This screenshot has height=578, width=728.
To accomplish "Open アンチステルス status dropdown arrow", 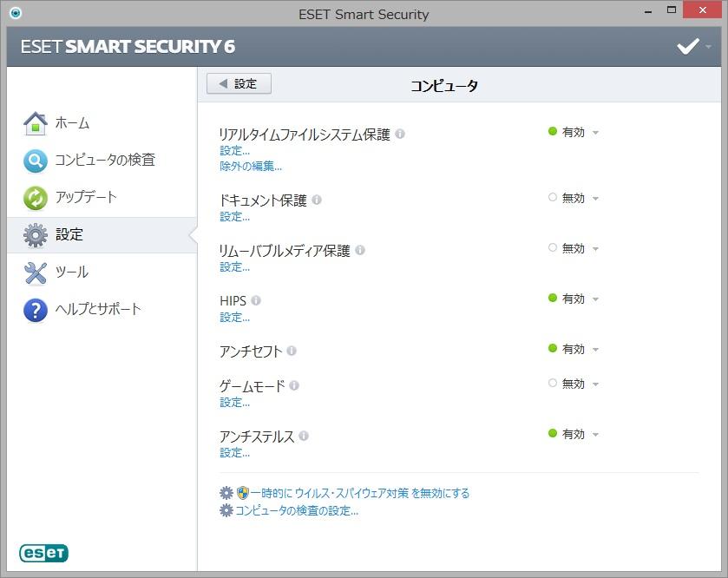I will (x=596, y=435).
